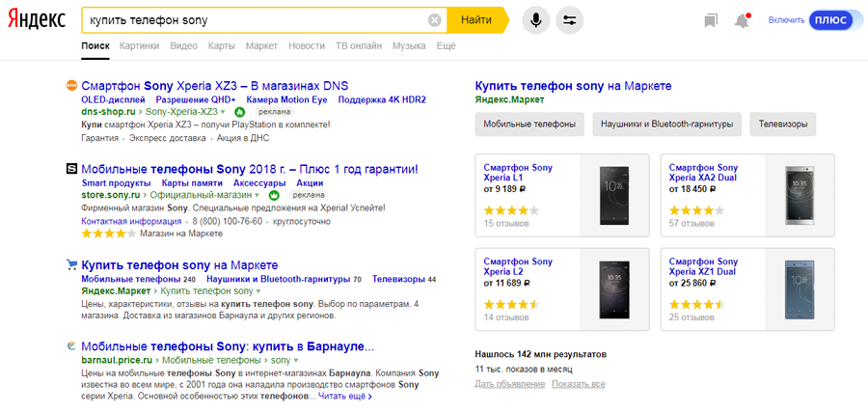The image size is (868, 413).
Task: Clear the search query with the X icon
Action: click(x=435, y=20)
